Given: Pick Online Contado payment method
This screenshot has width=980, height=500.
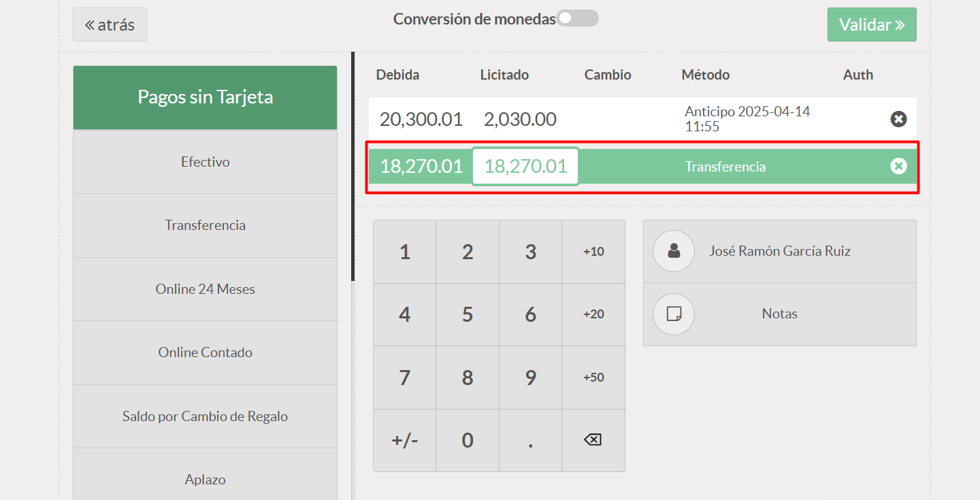Looking at the screenshot, I should tap(205, 352).
